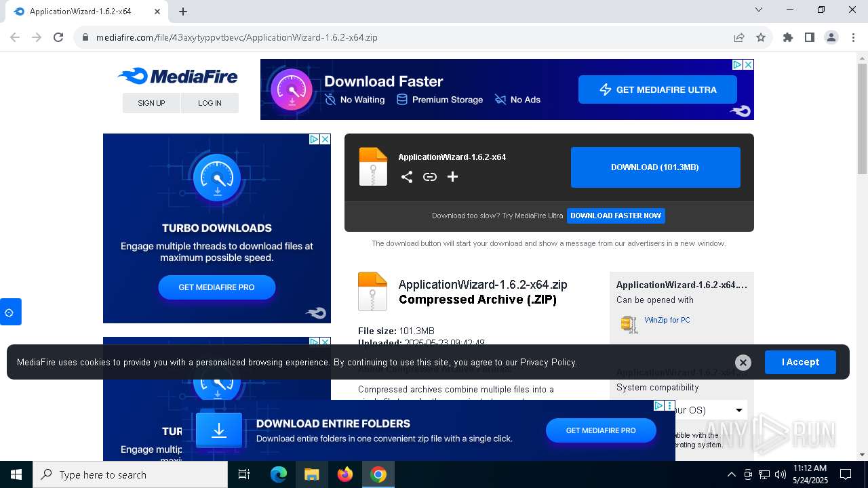Close the Turbo Downloads ad
This screenshot has height=488, width=868.
(x=325, y=139)
